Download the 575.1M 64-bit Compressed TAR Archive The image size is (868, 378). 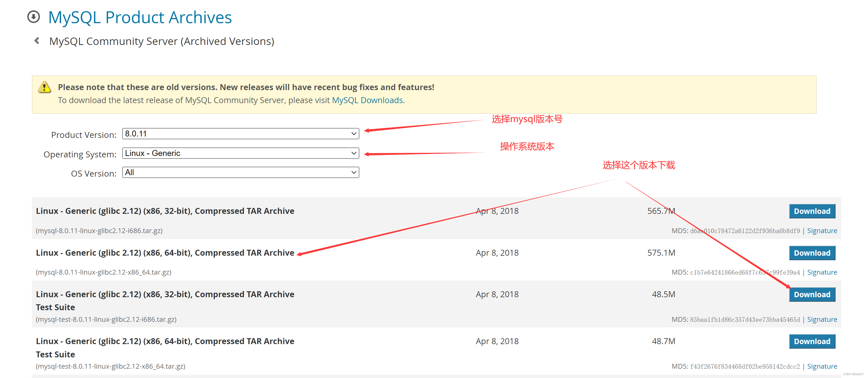click(812, 253)
